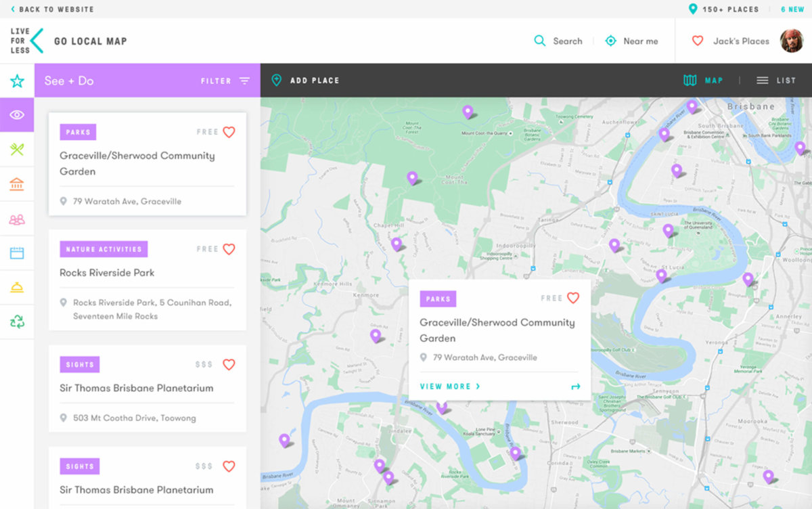This screenshot has height=509, width=812.
Task: Select the See + Do eye category icon
Action: 17,114
